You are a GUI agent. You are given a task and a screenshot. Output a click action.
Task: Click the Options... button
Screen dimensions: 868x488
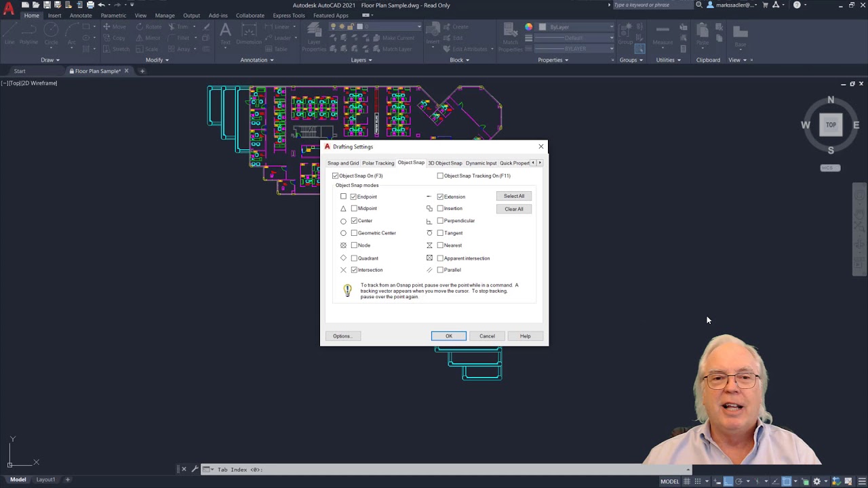tap(342, 336)
